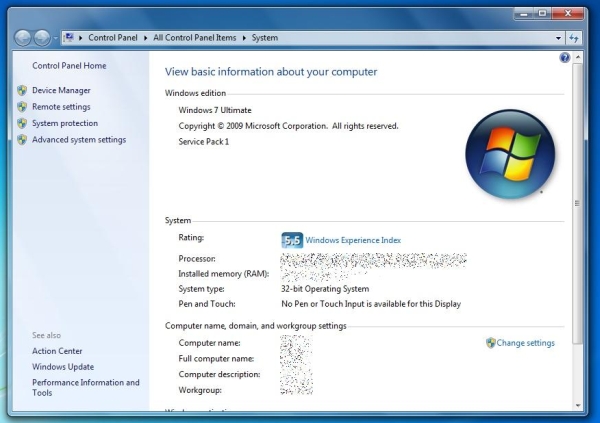Expand the arrow after All Control Panel Items
This screenshot has height=423, width=600.
244,38
